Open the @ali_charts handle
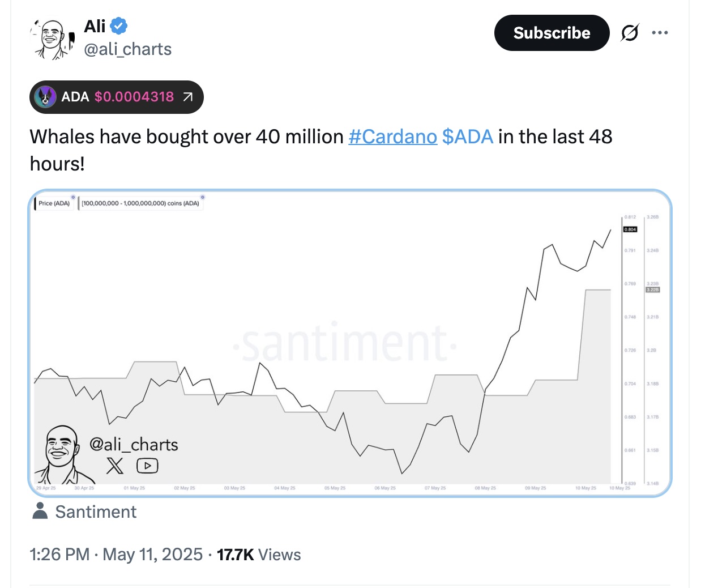The image size is (718, 588). click(x=127, y=49)
